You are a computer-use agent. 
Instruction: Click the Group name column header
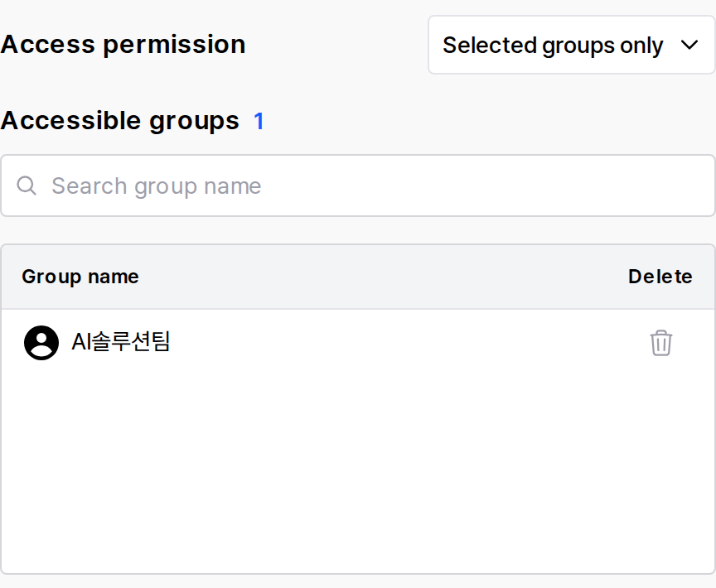(x=80, y=277)
